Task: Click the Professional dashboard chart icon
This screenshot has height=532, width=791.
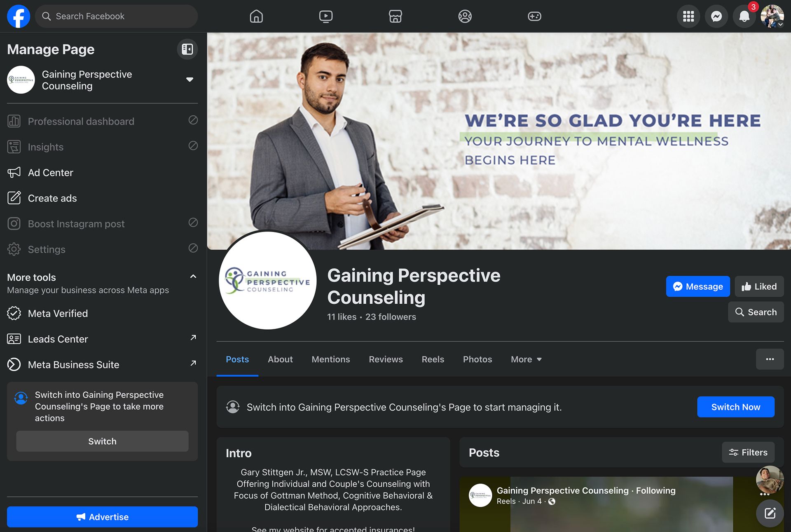Action: pos(14,121)
